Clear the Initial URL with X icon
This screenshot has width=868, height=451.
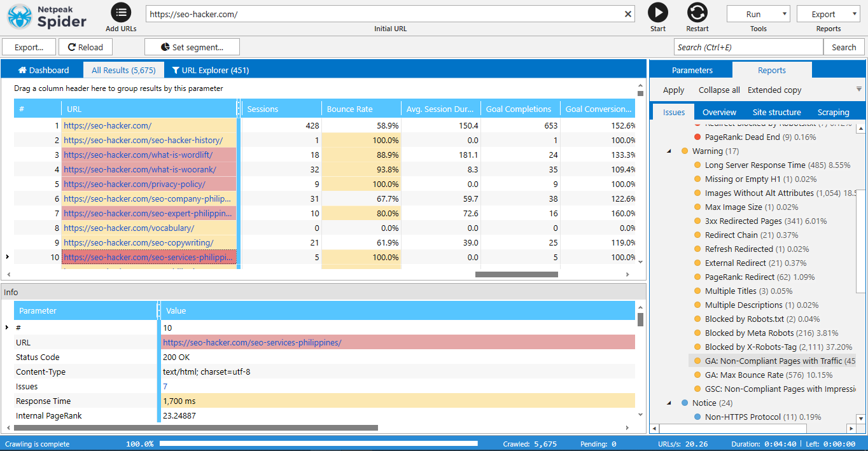(x=628, y=14)
